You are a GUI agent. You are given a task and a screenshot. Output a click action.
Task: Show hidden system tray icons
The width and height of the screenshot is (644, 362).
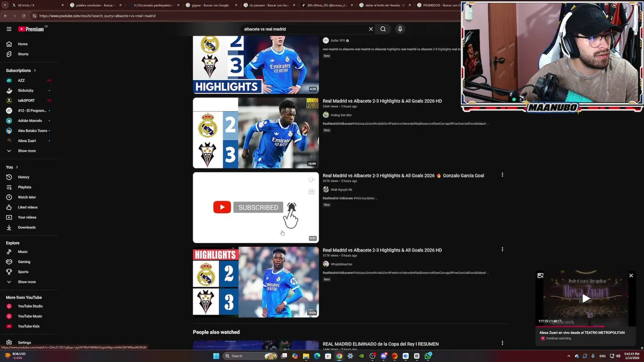click(x=569, y=356)
